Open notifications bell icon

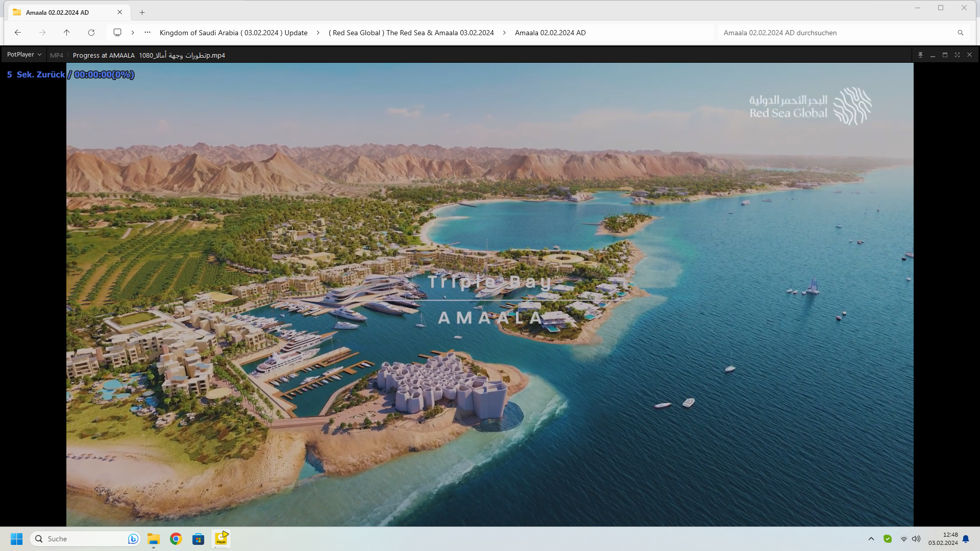pyautogui.click(x=966, y=539)
